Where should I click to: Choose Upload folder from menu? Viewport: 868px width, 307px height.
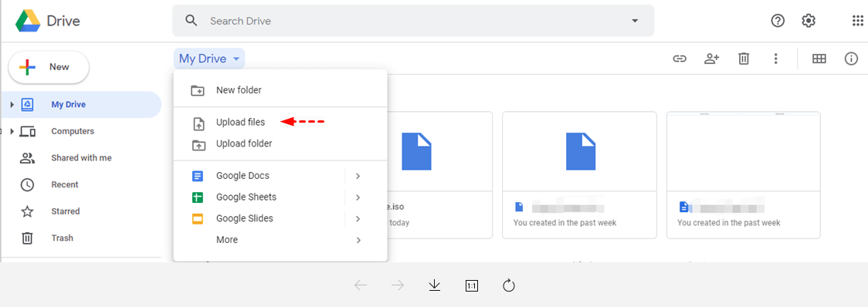tap(280, 143)
